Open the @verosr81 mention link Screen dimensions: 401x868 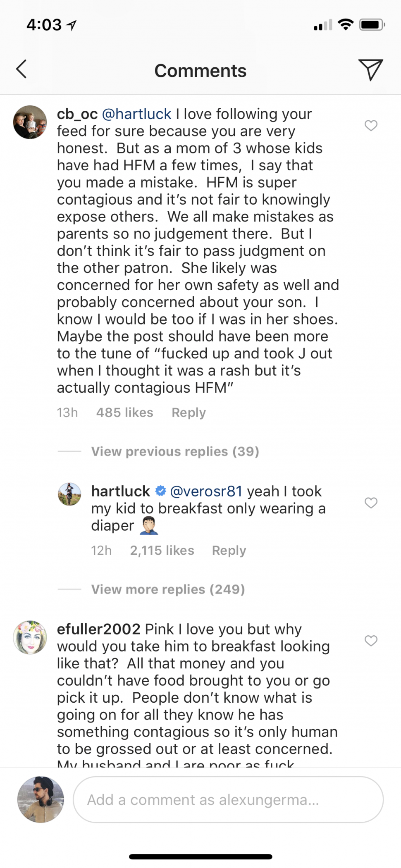[x=206, y=491]
